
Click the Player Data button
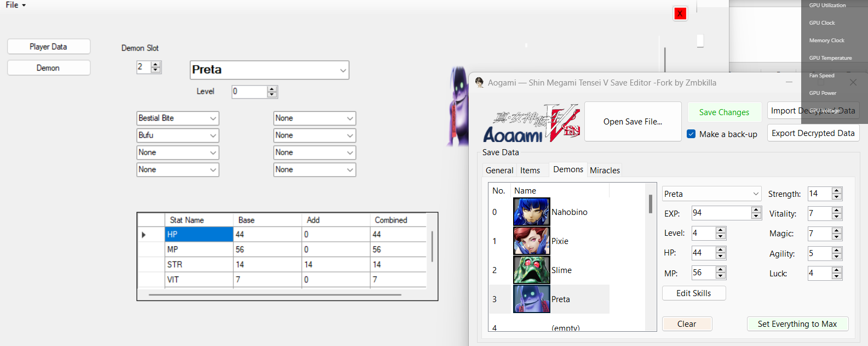(x=49, y=47)
